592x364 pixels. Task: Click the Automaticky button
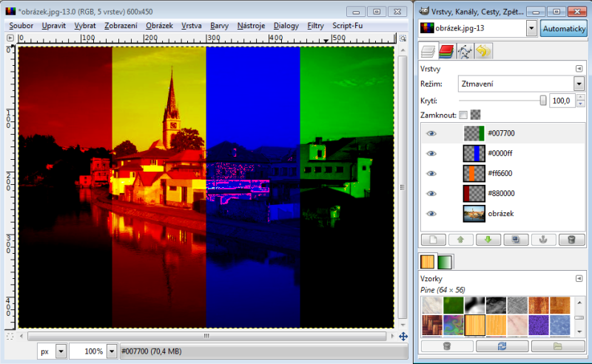[564, 28]
